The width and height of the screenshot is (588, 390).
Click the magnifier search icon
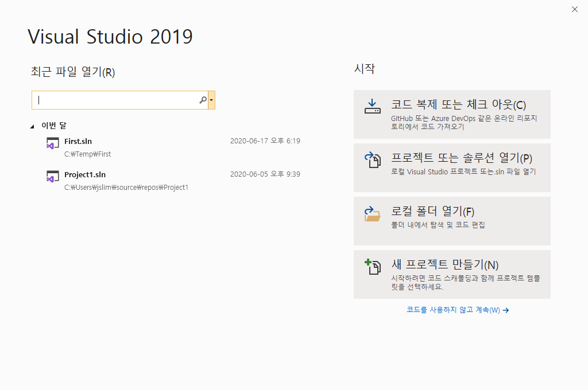pos(203,100)
